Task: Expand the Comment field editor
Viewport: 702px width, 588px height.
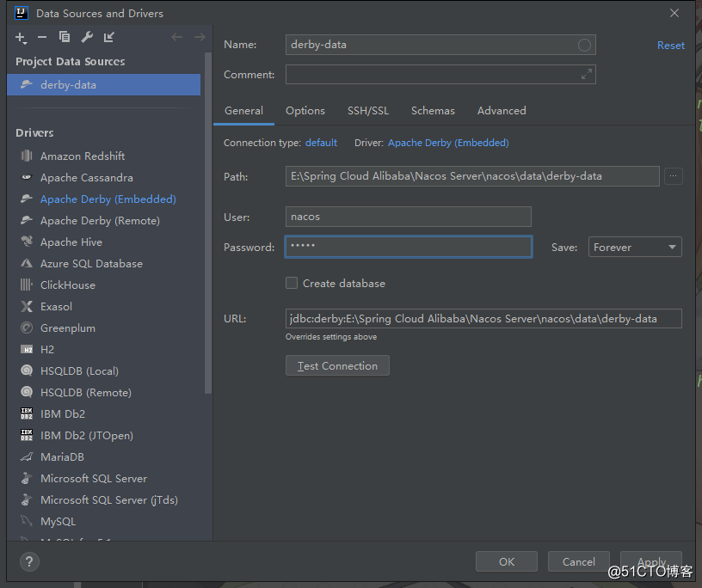Action: pos(587,74)
